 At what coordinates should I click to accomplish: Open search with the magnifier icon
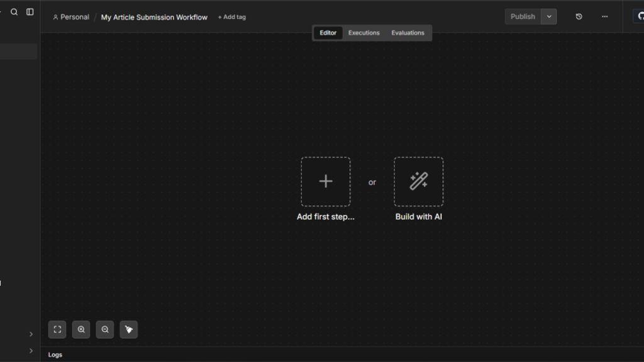[14, 12]
